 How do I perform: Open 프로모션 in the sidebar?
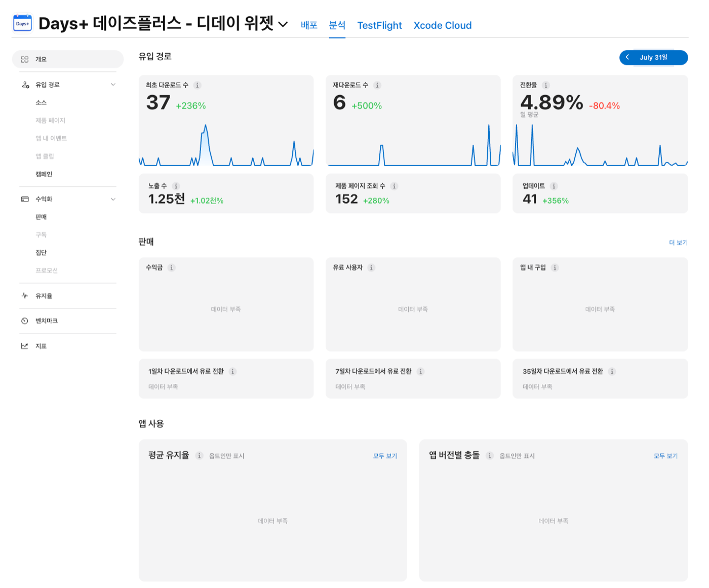click(47, 270)
